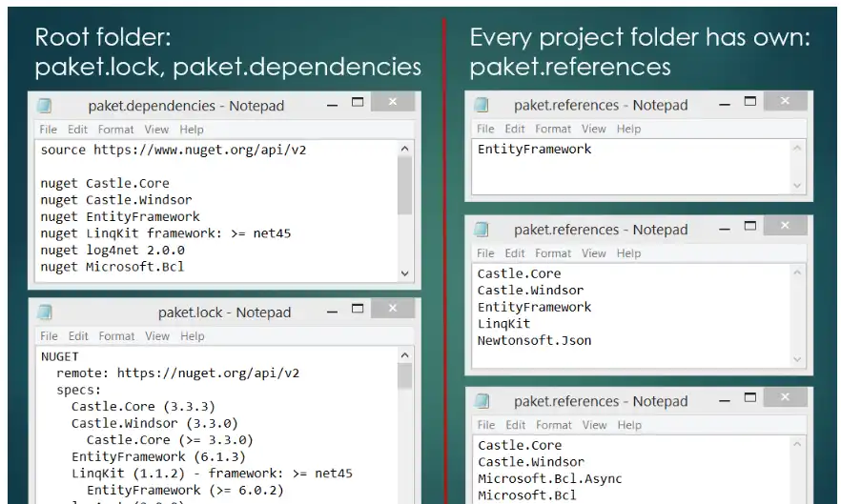Screen dimensions: 841x504
Task: Minimize the paket.lock Notepad window
Action: 332,312
